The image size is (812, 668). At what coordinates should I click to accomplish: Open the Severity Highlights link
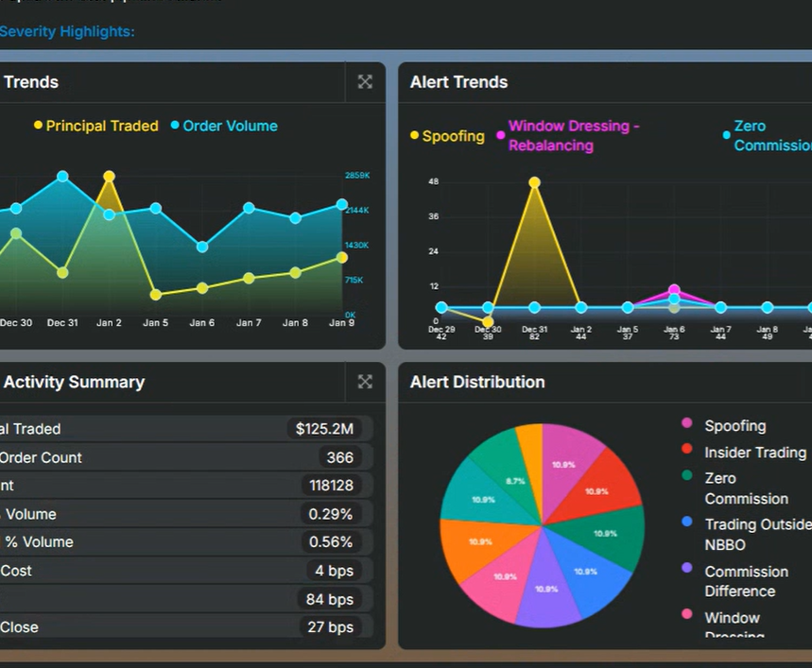click(x=67, y=31)
